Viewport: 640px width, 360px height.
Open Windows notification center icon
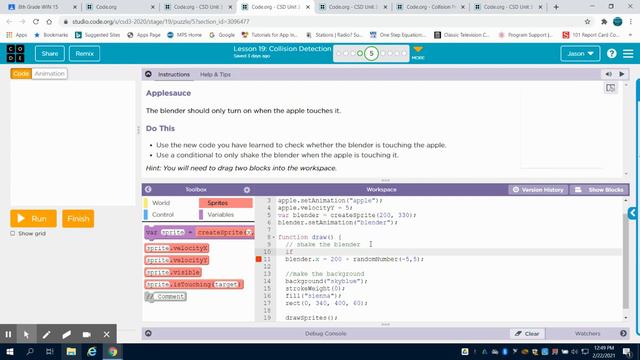(x=627, y=351)
